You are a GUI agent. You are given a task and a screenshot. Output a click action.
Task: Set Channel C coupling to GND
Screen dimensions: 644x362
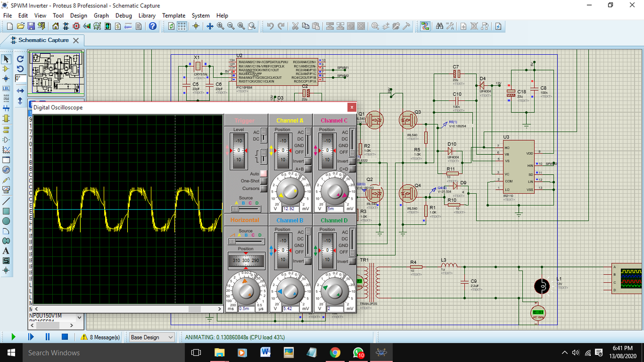352,145
